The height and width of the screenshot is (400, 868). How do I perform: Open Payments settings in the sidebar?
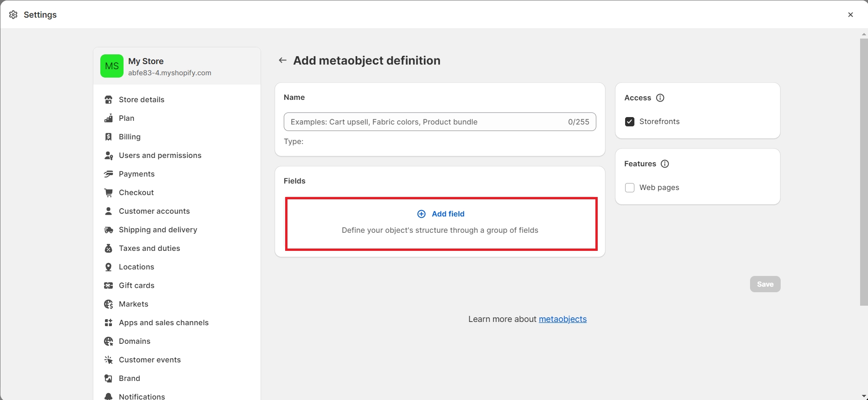(137, 174)
